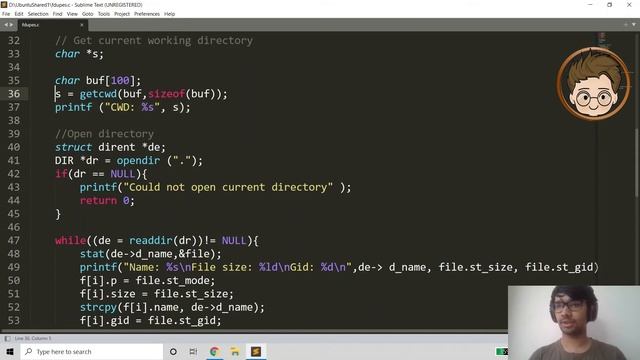
Task: Open the Goto menu
Action: tap(87, 14)
